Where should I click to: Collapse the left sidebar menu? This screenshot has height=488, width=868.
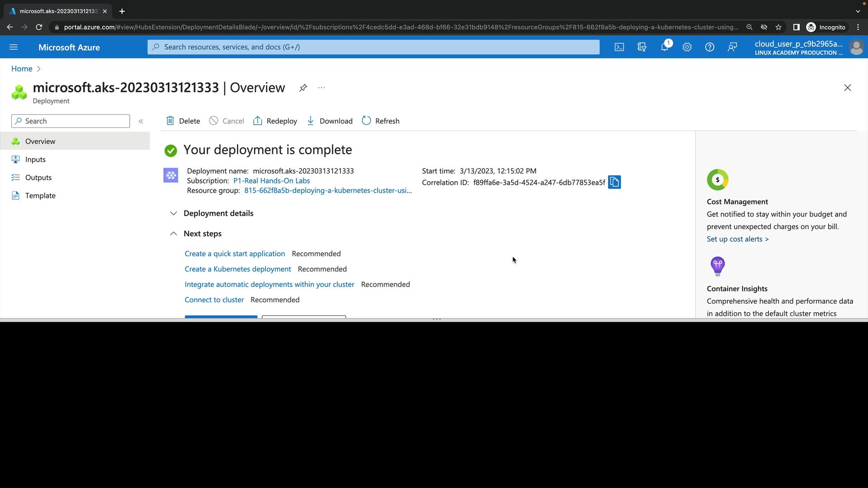[x=141, y=121]
